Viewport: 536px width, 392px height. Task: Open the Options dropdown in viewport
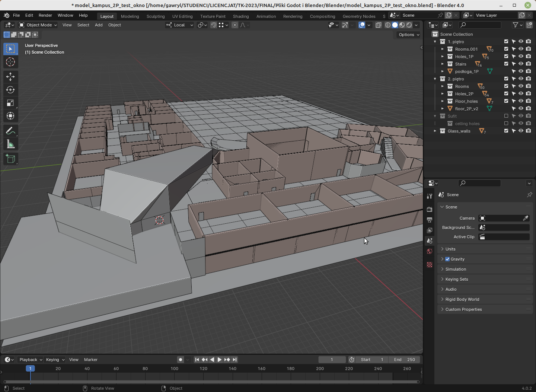(x=409, y=35)
